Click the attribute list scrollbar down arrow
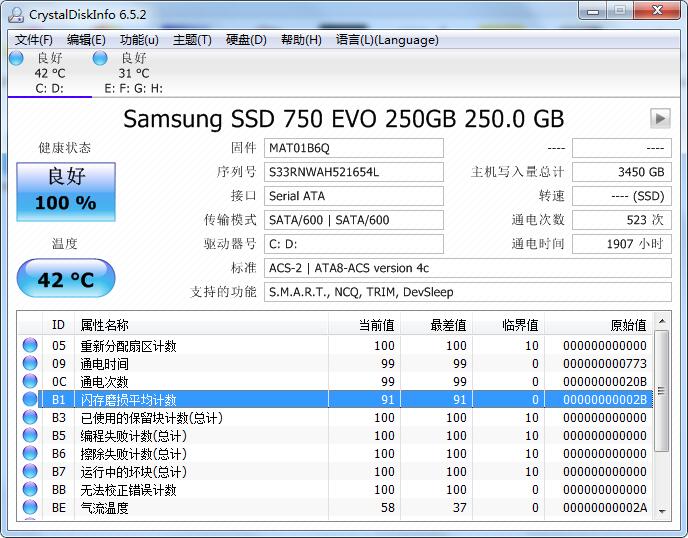Image resolution: width=688 pixels, height=538 pixels. [x=662, y=511]
